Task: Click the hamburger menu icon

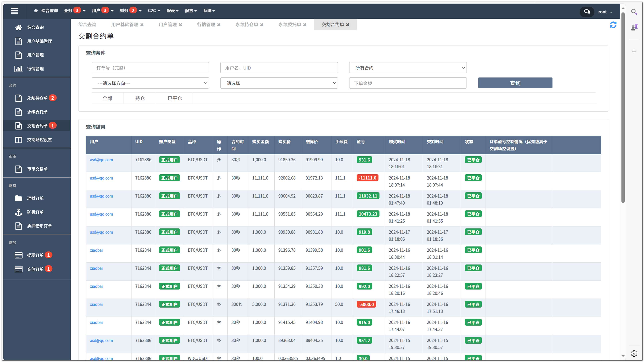Action: (x=15, y=11)
